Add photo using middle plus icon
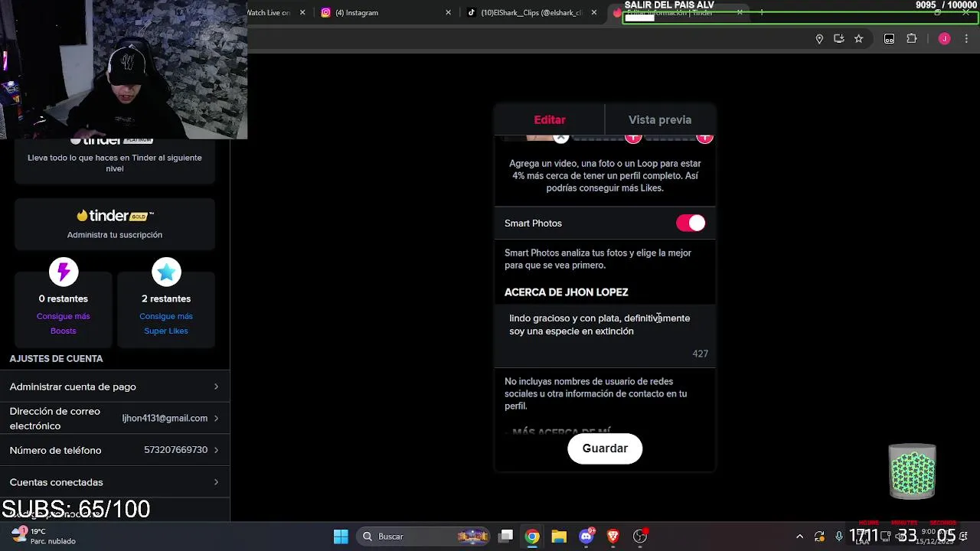This screenshot has width=980, height=551. [x=633, y=137]
